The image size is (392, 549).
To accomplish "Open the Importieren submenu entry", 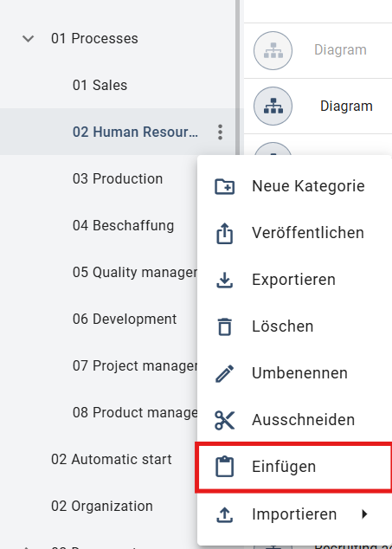I will [x=294, y=514].
